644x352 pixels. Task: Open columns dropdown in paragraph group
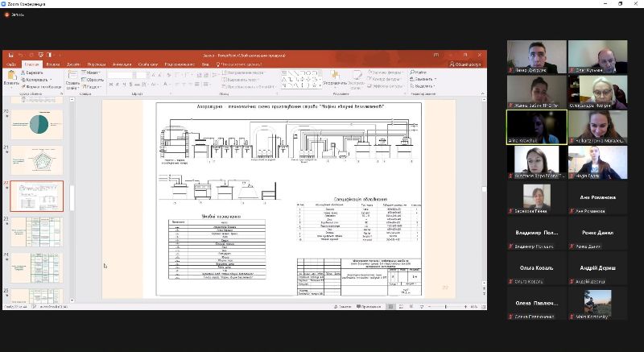click(206, 85)
